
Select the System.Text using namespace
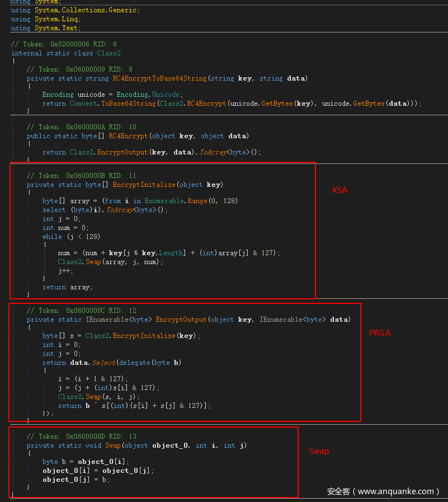click(57, 28)
